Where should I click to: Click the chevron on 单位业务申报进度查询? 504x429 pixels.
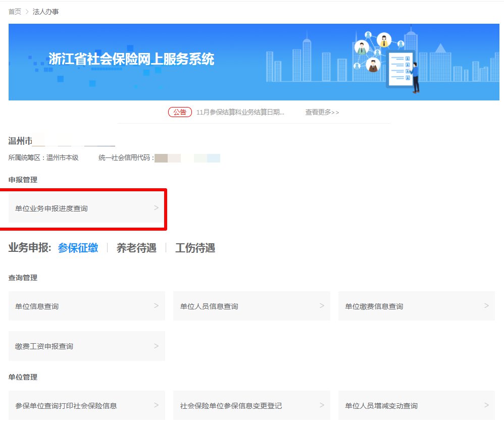tap(156, 208)
